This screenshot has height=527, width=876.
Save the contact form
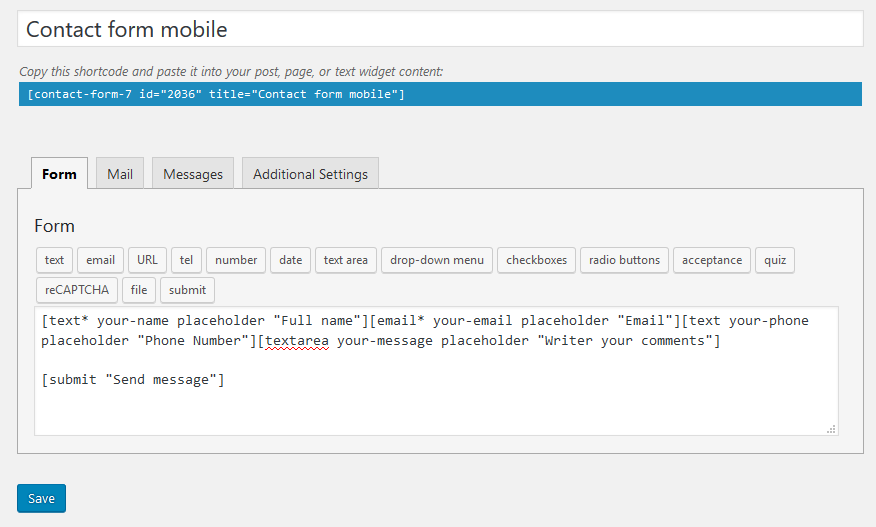[x=41, y=498]
